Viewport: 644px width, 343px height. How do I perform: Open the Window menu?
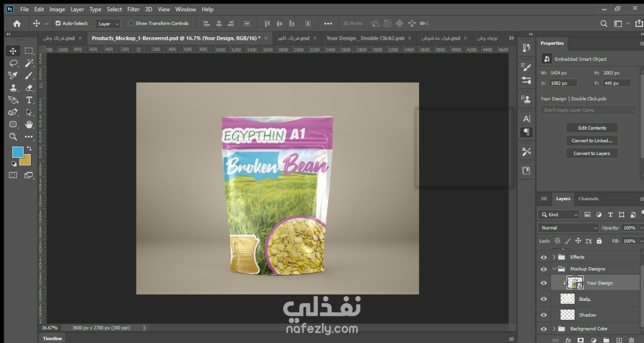186,9
